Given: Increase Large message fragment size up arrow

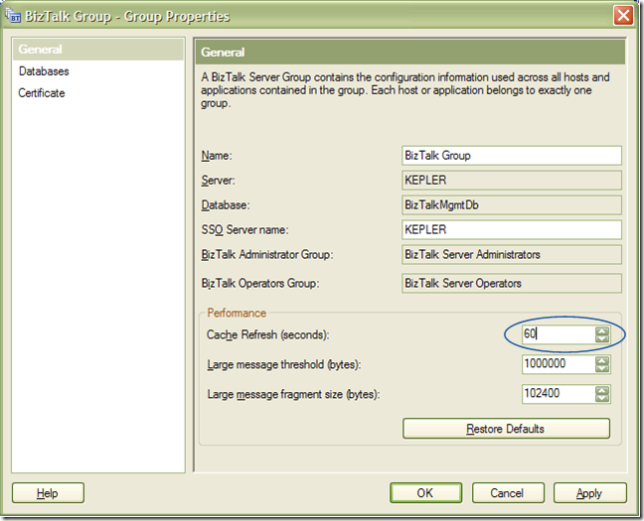Looking at the screenshot, I should click(602, 390).
